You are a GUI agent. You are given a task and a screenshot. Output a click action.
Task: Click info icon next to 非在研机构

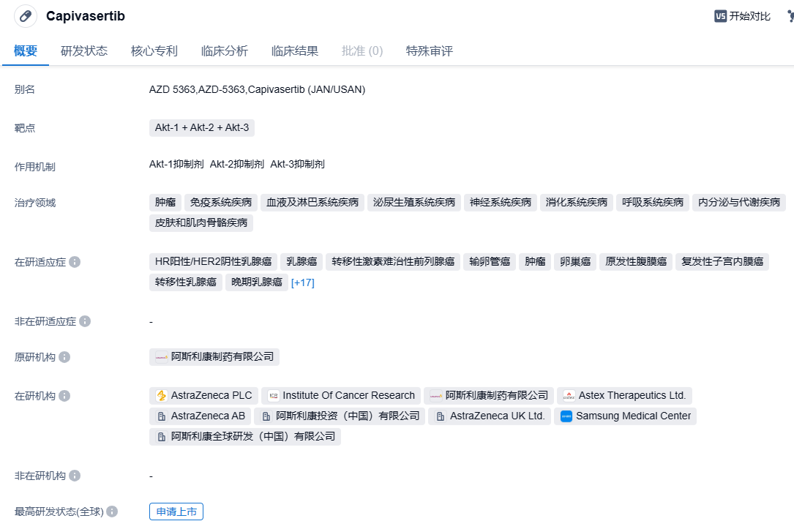(x=75, y=476)
